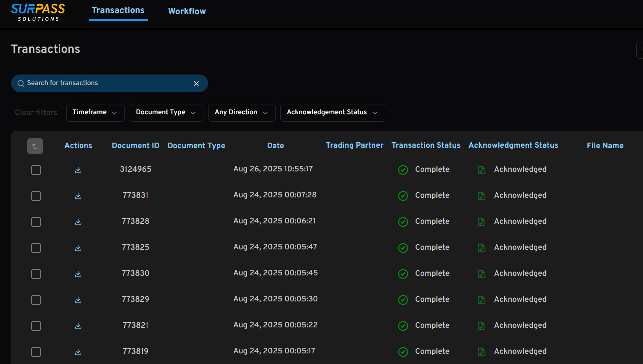Screen dimensions: 643x364
Task: Click the Surpass Solutions logo
Action: tap(38, 13)
